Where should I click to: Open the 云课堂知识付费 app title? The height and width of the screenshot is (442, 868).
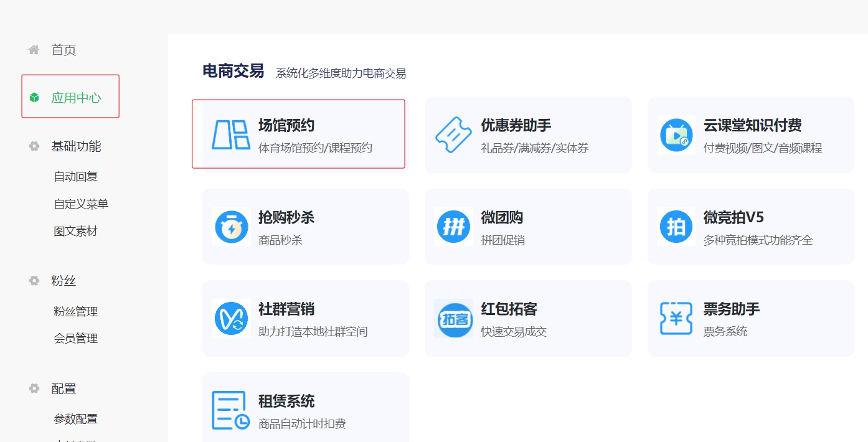(x=753, y=125)
